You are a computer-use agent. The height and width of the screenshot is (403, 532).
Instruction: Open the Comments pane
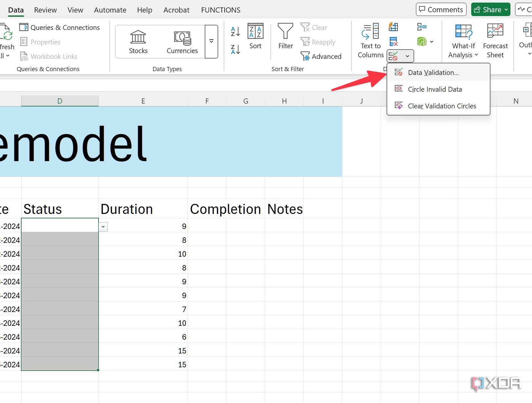tap(441, 9)
